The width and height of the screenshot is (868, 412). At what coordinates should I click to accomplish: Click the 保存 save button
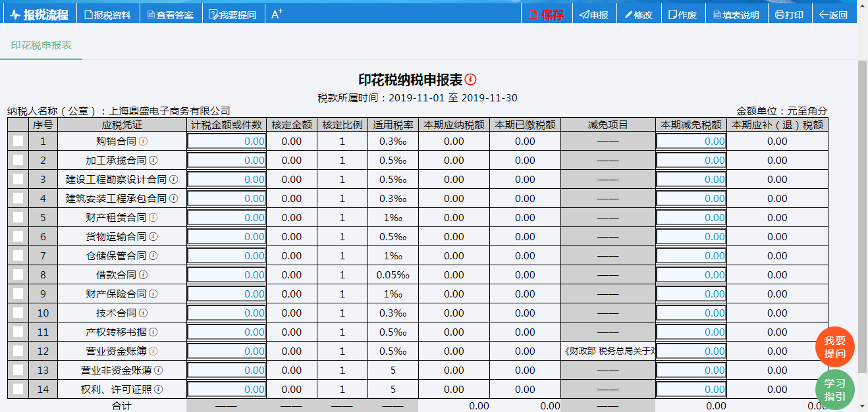[x=547, y=14]
